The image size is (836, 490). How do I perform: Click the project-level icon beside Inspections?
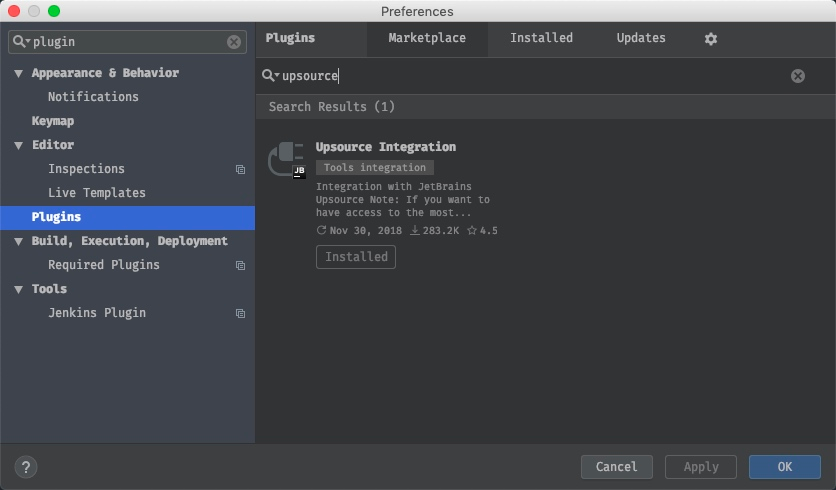(240, 170)
